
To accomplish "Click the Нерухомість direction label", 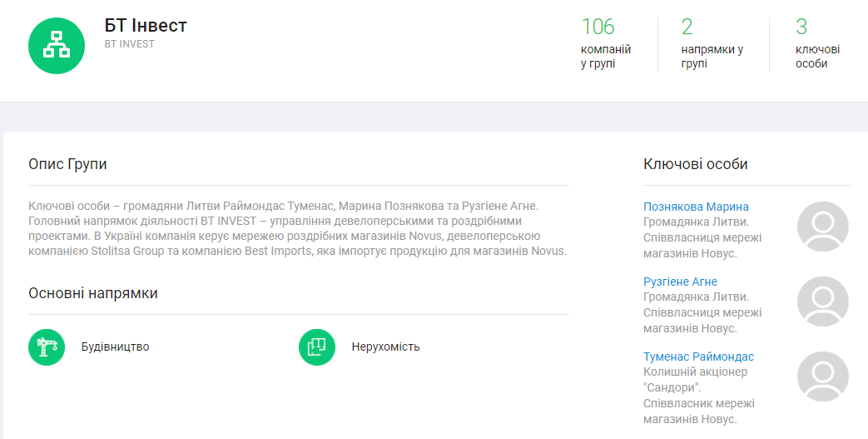I will click(x=385, y=347).
